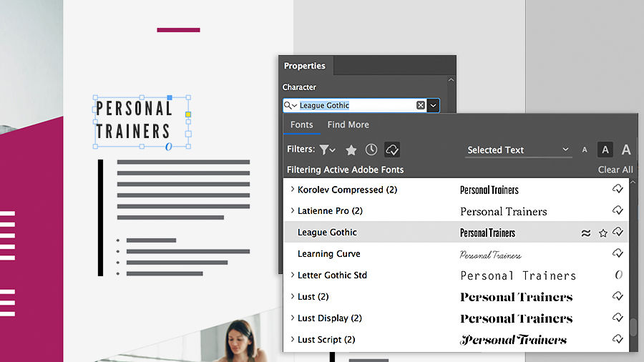This screenshot has width=644, height=362.
Task: Click Latienne Pro cloud activation icon
Action: pyautogui.click(x=618, y=210)
